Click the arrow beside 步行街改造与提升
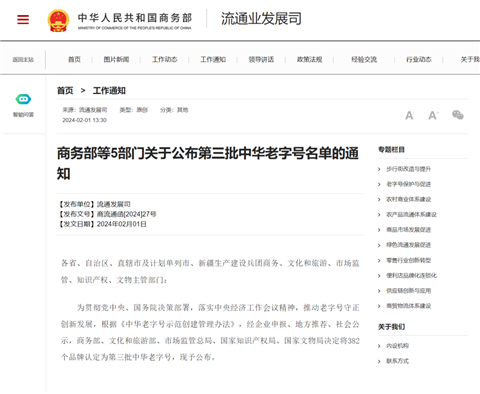 click(x=379, y=169)
